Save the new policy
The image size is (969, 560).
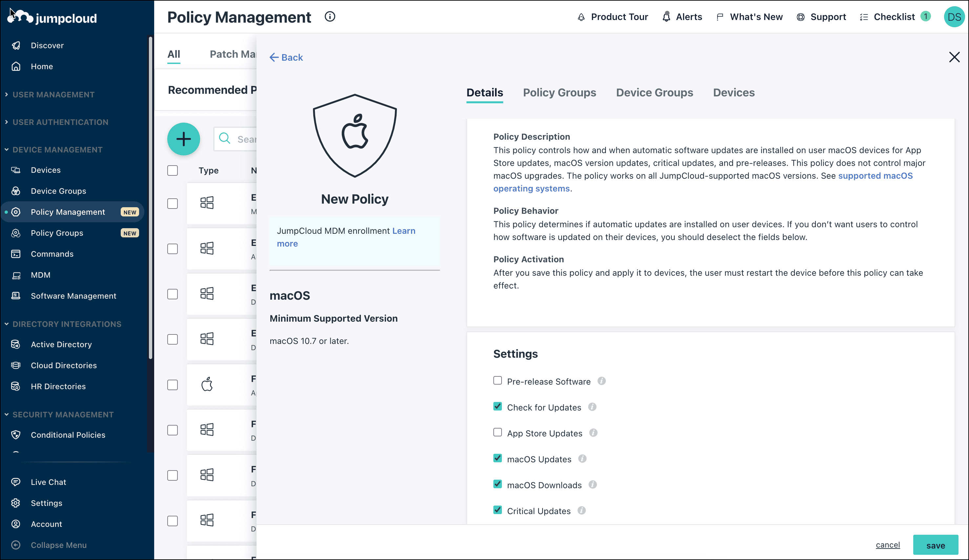pyautogui.click(x=935, y=545)
